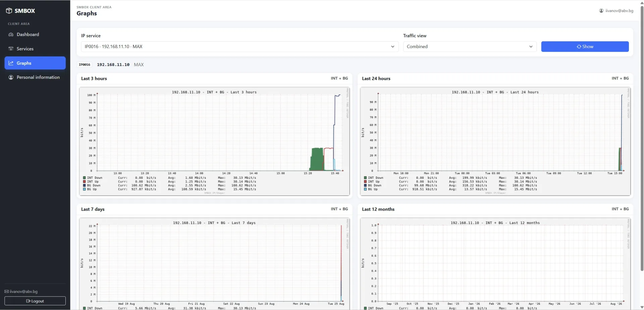Open the Services menu item
The width and height of the screenshot is (644, 310).
point(35,49)
